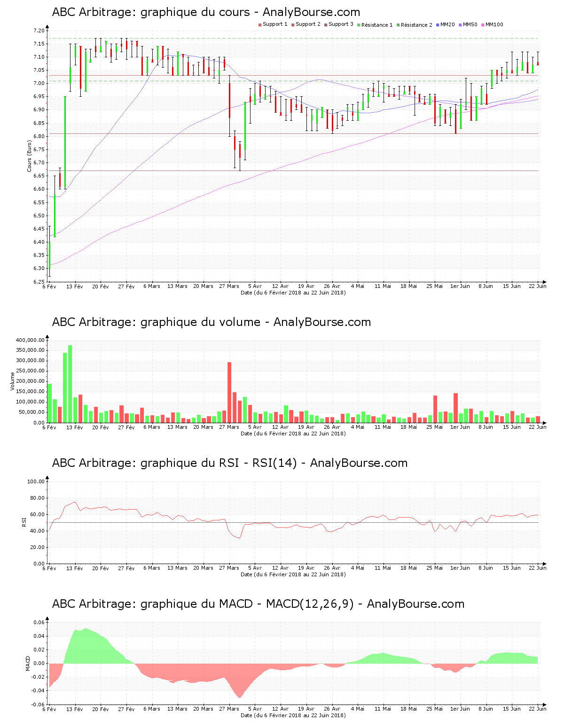Click the tallest green volume bar
This screenshot has height=728, width=564.
pos(70,384)
